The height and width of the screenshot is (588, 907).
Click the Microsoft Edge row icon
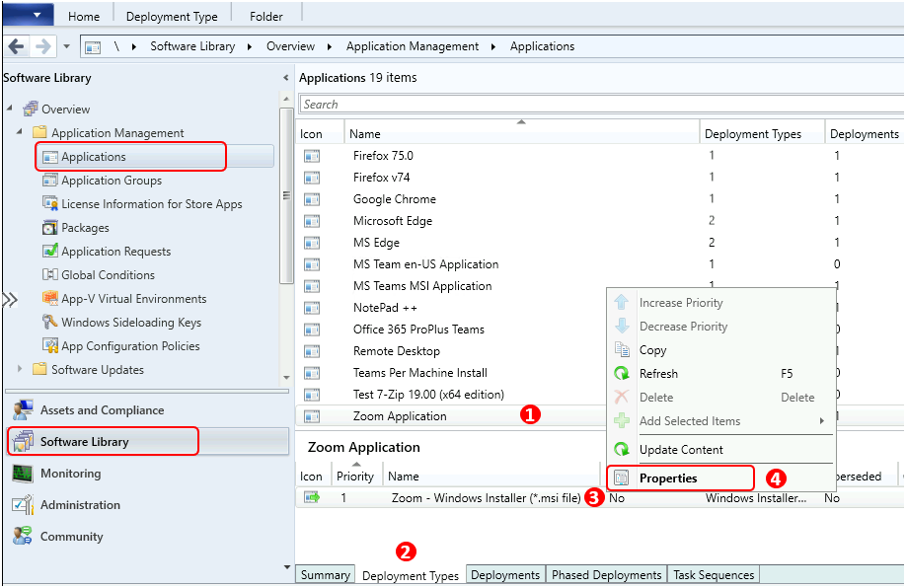click(312, 221)
